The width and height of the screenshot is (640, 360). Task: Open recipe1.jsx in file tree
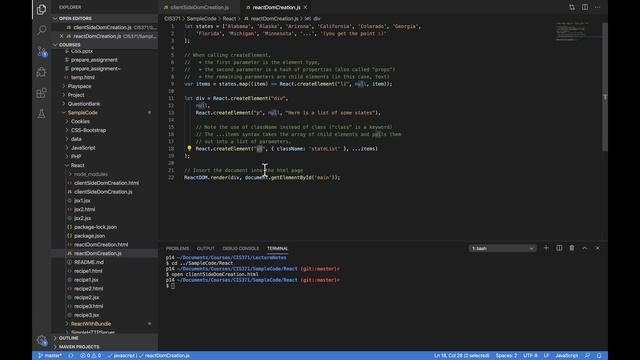[86, 280]
